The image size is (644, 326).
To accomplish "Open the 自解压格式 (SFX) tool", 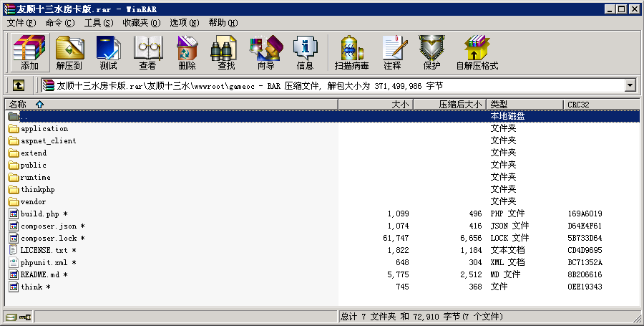I will (x=477, y=52).
